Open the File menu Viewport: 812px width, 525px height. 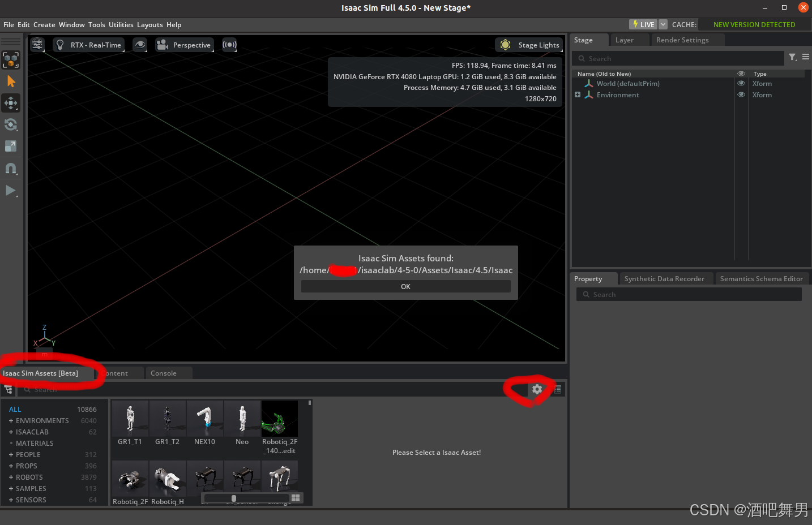pos(8,25)
